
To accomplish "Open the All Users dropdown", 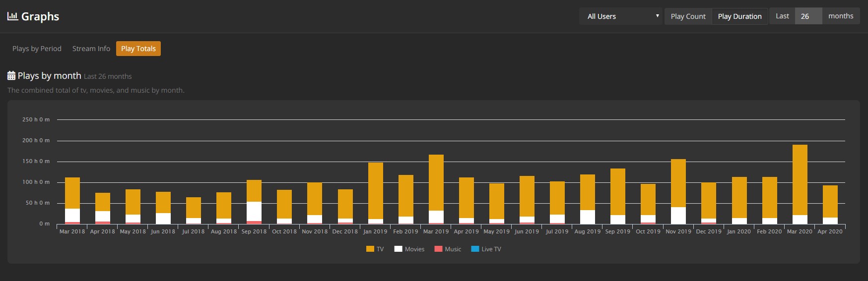I will 620,16.
